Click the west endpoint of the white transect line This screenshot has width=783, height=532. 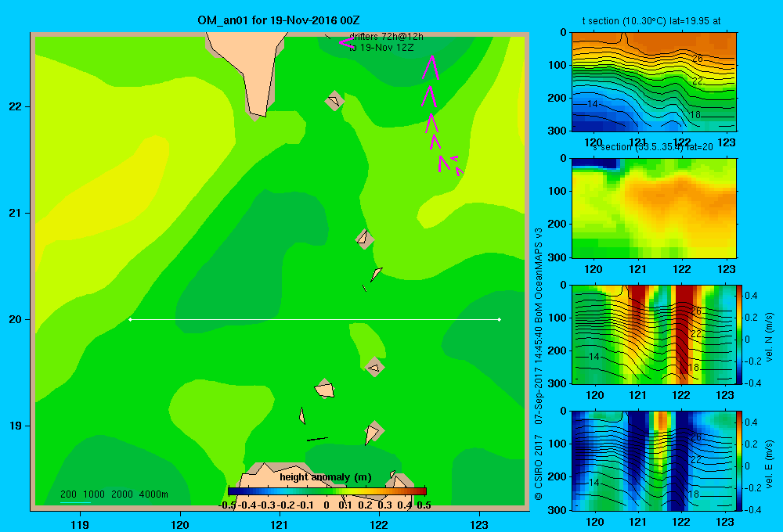click(x=130, y=319)
